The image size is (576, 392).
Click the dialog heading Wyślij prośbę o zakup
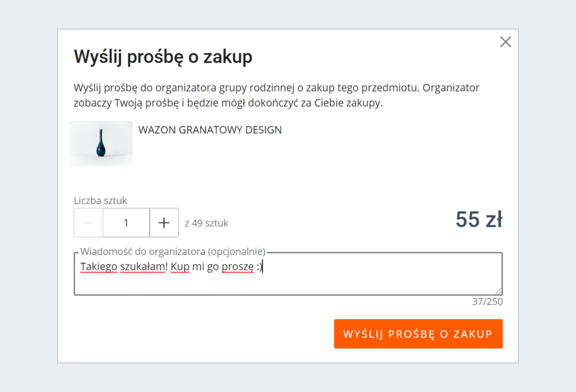click(162, 57)
